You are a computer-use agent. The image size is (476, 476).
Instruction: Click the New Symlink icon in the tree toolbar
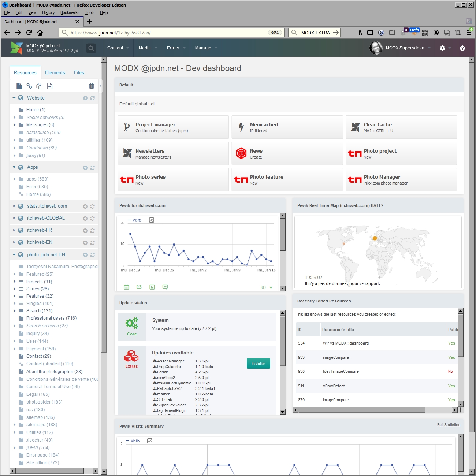pos(40,86)
